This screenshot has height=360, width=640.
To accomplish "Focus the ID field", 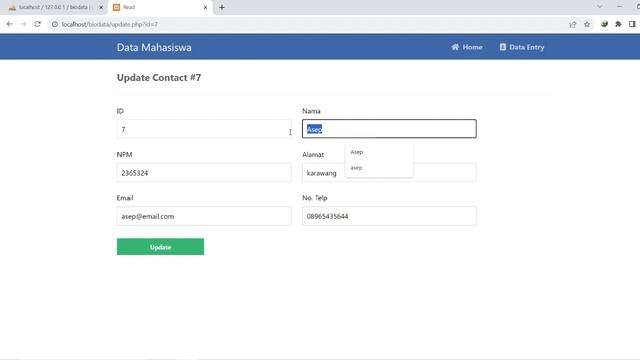I will pos(204,129).
